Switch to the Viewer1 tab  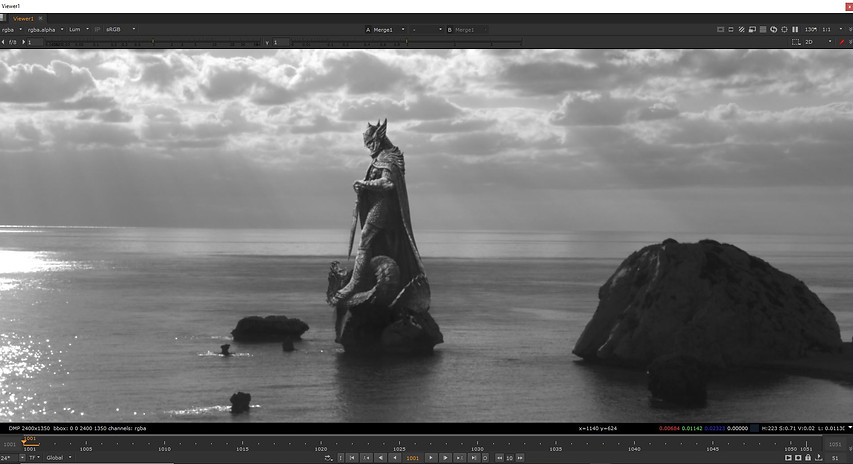click(23, 18)
